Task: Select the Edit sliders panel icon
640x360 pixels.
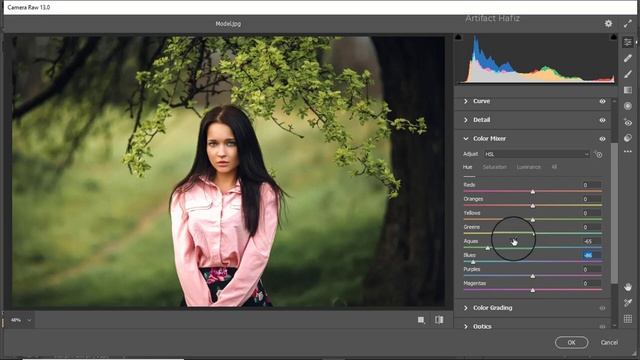Action: click(x=628, y=42)
